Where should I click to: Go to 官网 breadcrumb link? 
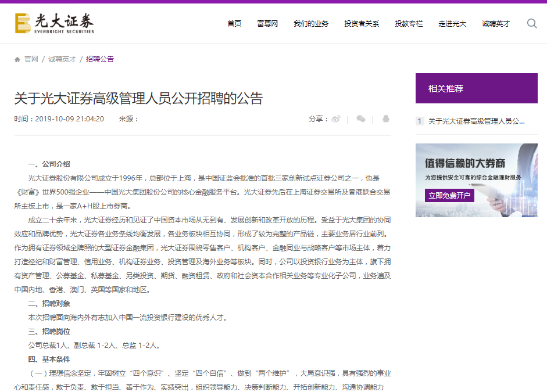[x=31, y=59]
